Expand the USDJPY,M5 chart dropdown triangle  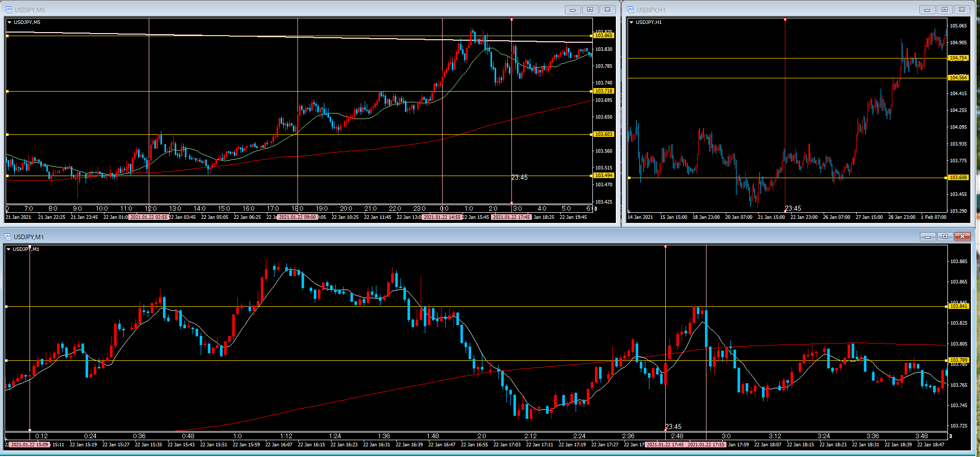pos(9,22)
